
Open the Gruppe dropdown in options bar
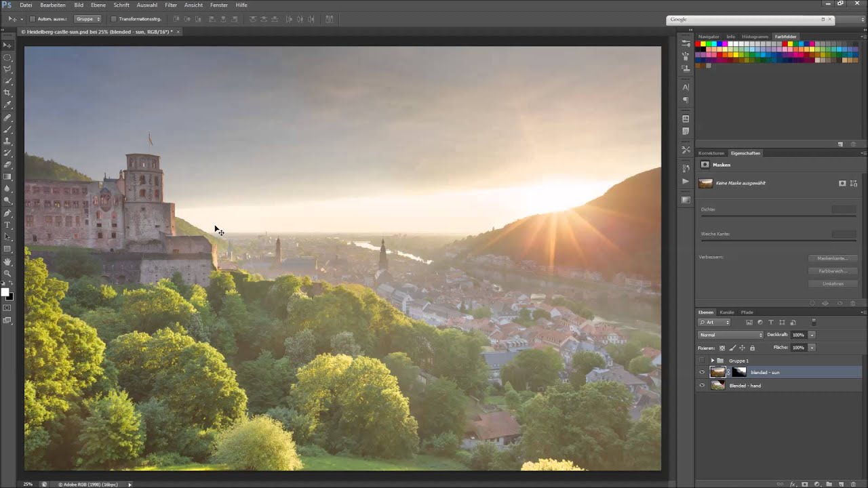(x=87, y=19)
